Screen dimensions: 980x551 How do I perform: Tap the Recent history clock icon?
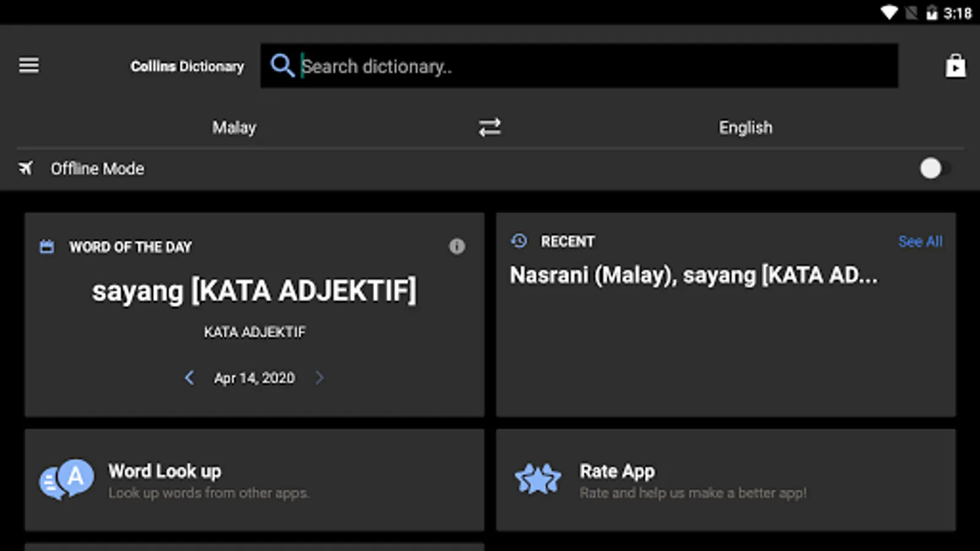click(519, 241)
